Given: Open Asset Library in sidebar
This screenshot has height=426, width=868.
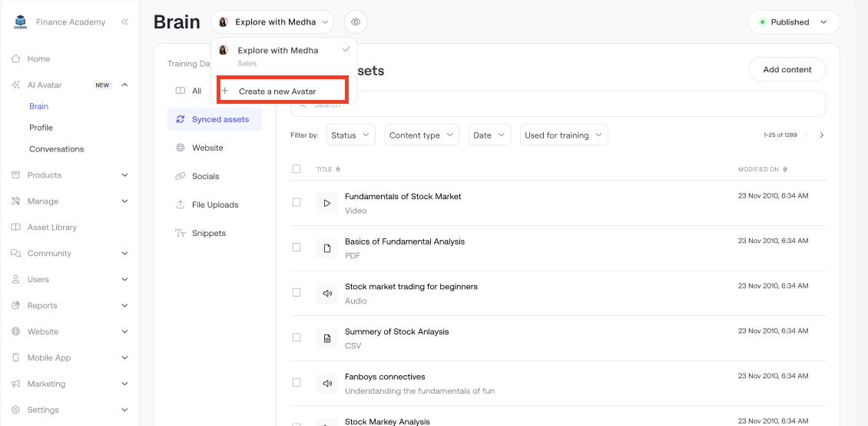Looking at the screenshot, I should [52, 228].
